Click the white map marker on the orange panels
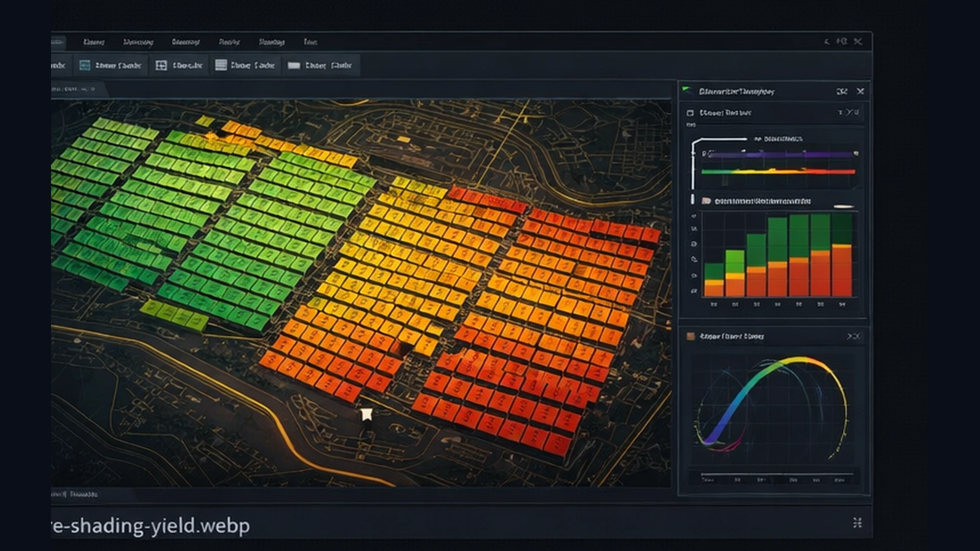980x551 pixels. [x=365, y=414]
